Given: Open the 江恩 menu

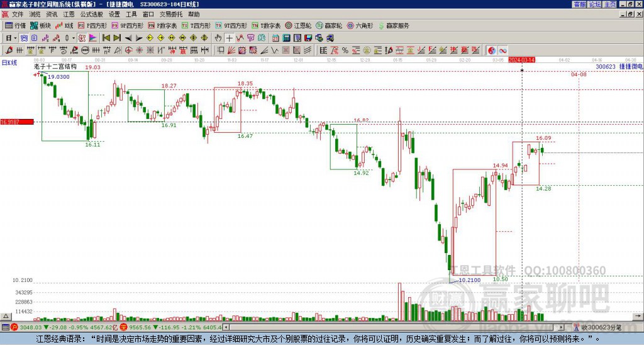Looking at the screenshot, I should [x=69, y=14].
